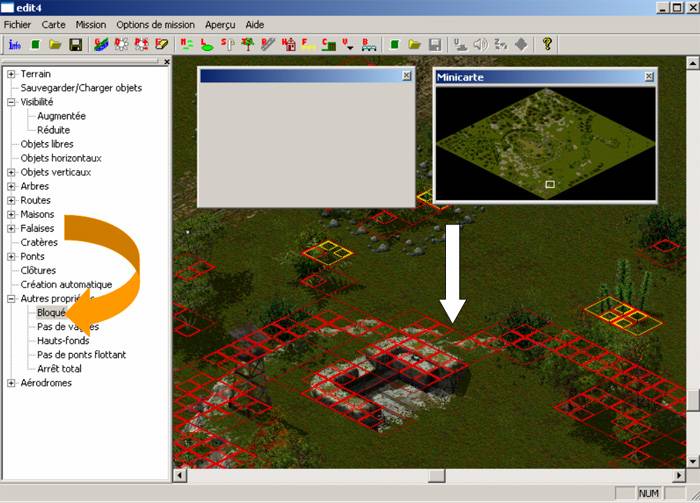Click the black floppy disk save icon
700x503 pixels.
(x=75, y=44)
